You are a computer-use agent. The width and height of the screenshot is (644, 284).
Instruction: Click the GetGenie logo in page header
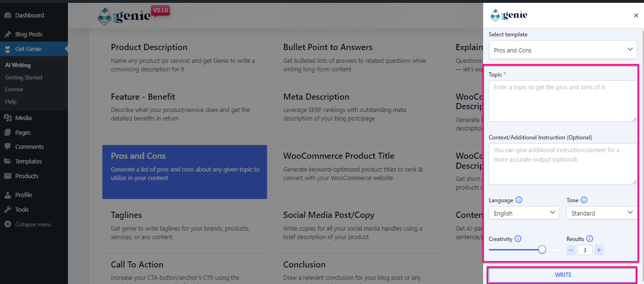(124, 17)
